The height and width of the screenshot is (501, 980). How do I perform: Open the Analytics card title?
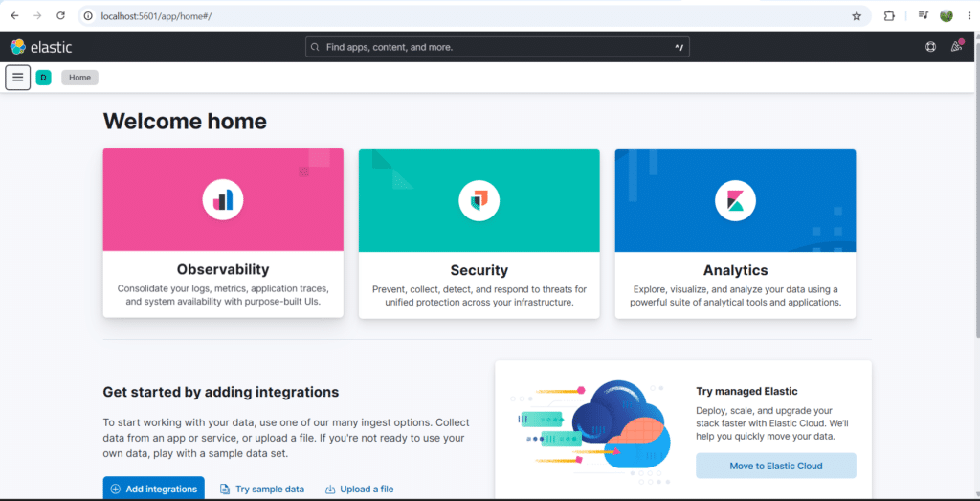(x=736, y=270)
